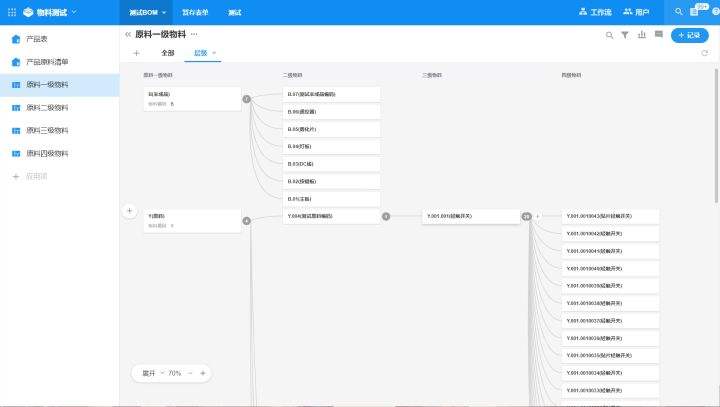This screenshot has width=720, height=407.
Task: Open the B.05 second-level node
Action: coord(332,129)
